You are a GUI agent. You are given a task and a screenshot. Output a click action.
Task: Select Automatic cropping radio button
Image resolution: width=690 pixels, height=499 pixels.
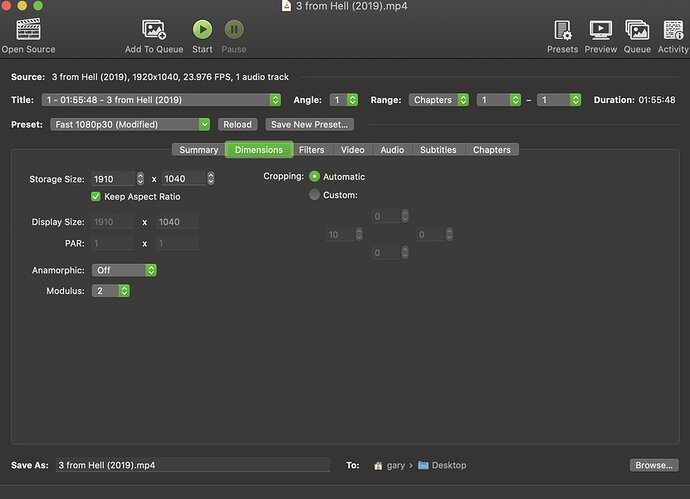pos(314,176)
